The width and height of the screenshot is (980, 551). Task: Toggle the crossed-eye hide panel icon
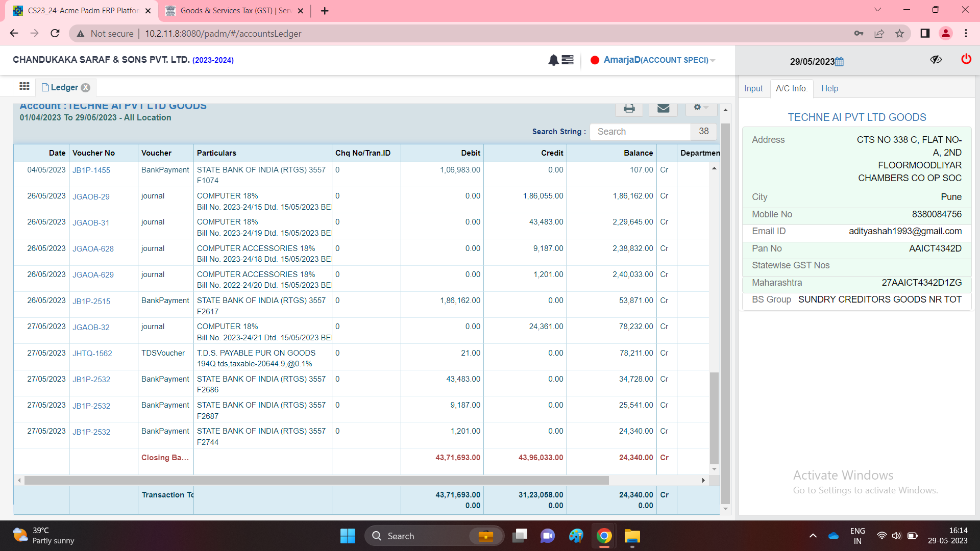[x=936, y=60]
